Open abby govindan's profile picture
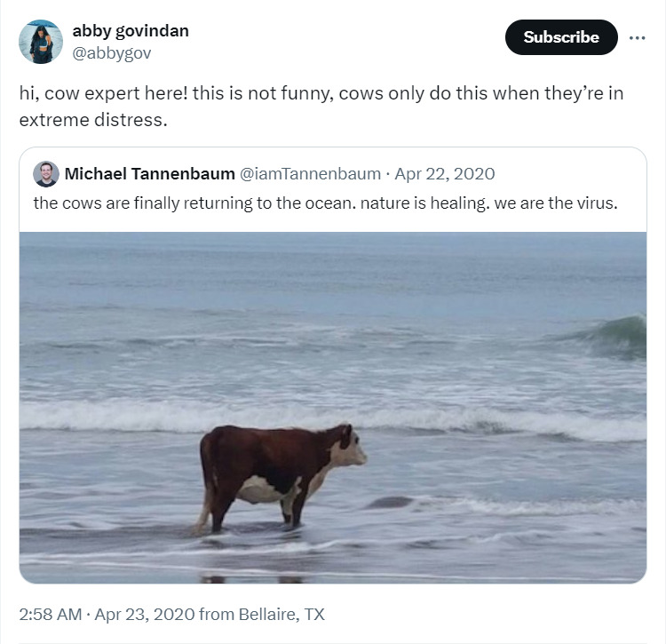666x644 pixels. [x=41, y=42]
